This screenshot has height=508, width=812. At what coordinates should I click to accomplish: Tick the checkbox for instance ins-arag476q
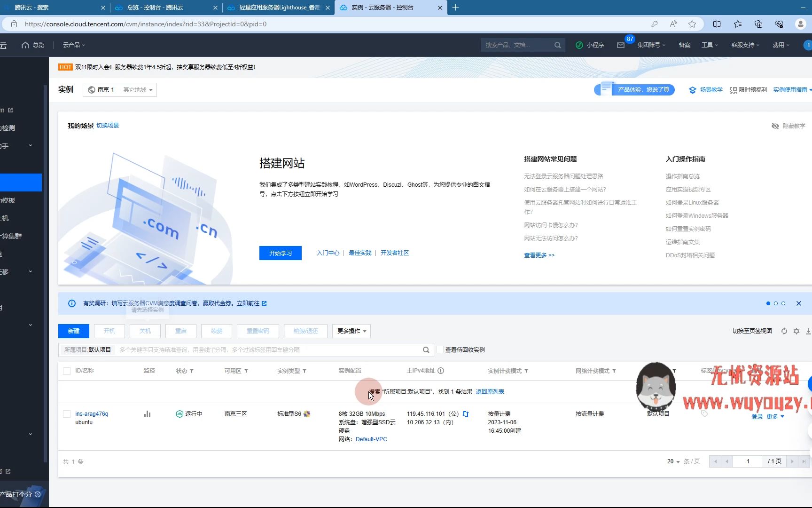pos(67,414)
